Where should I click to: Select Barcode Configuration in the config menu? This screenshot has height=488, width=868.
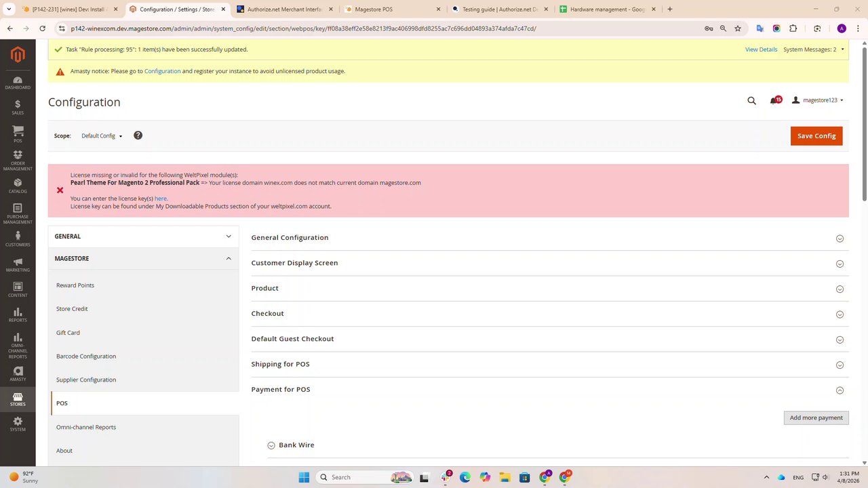point(86,357)
